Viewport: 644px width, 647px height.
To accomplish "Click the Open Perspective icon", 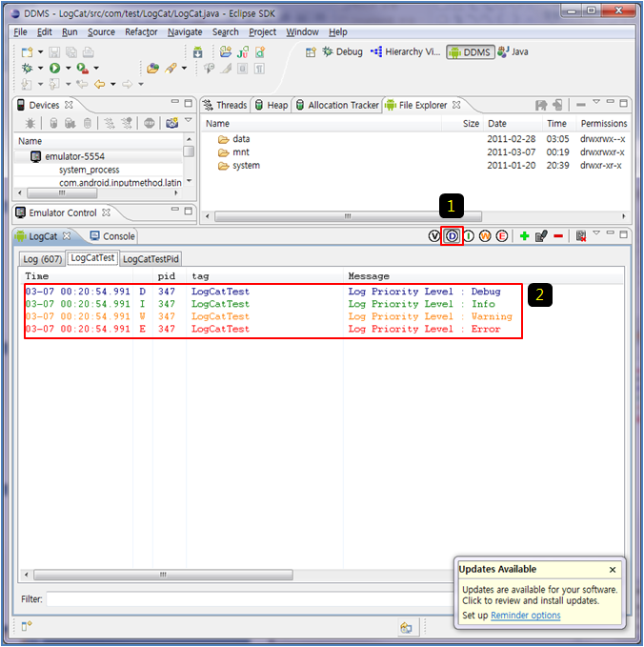I will pyautogui.click(x=311, y=52).
